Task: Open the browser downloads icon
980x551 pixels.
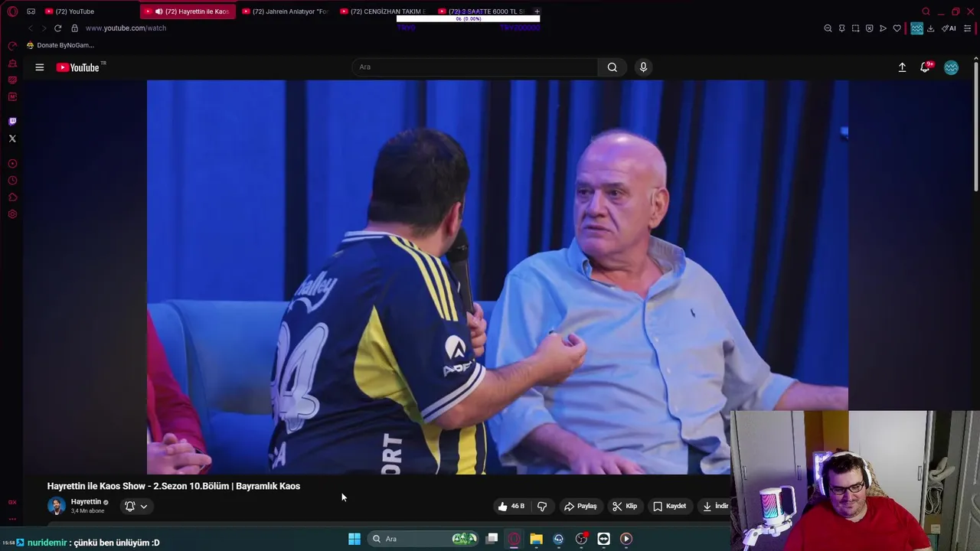Action: click(930, 28)
